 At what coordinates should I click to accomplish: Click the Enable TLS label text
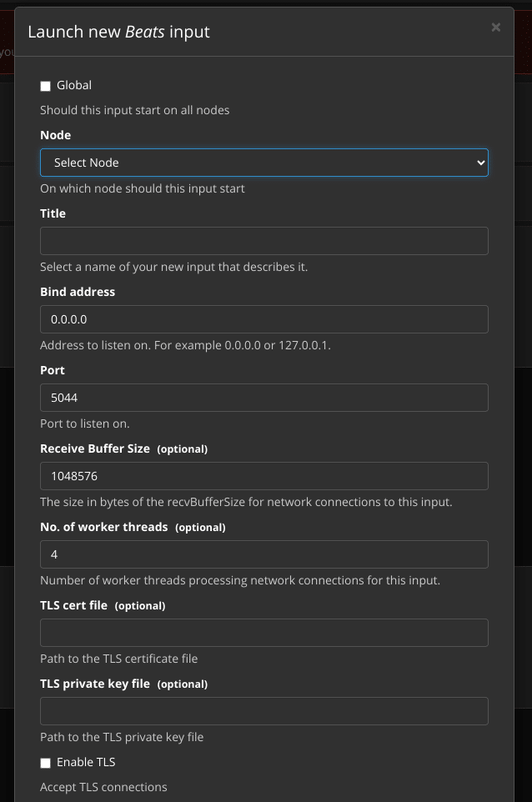[86, 762]
